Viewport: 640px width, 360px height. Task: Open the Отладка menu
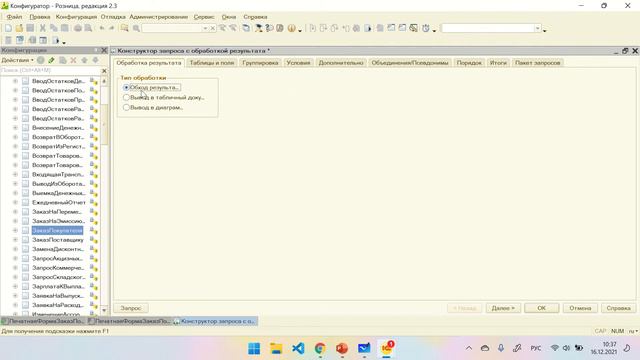click(113, 17)
